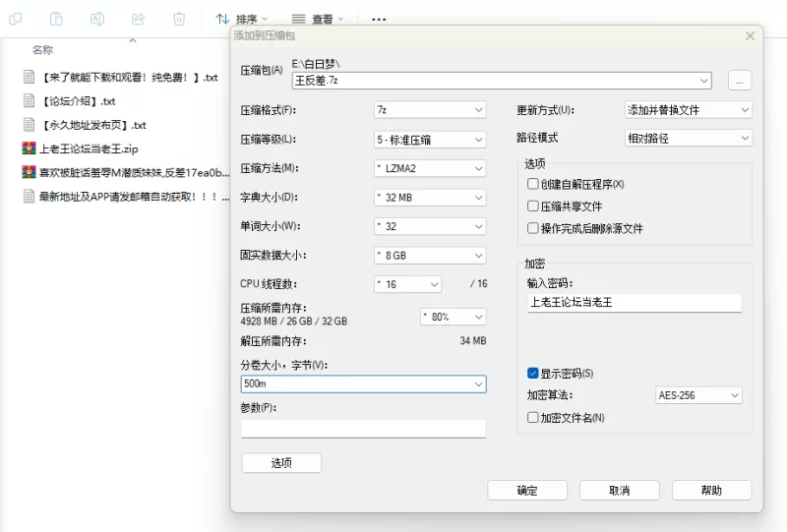This screenshot has width=787, height=532.
Task: Toggle 操作完成后删除源文件 checkbox
Action: (533, 228)
